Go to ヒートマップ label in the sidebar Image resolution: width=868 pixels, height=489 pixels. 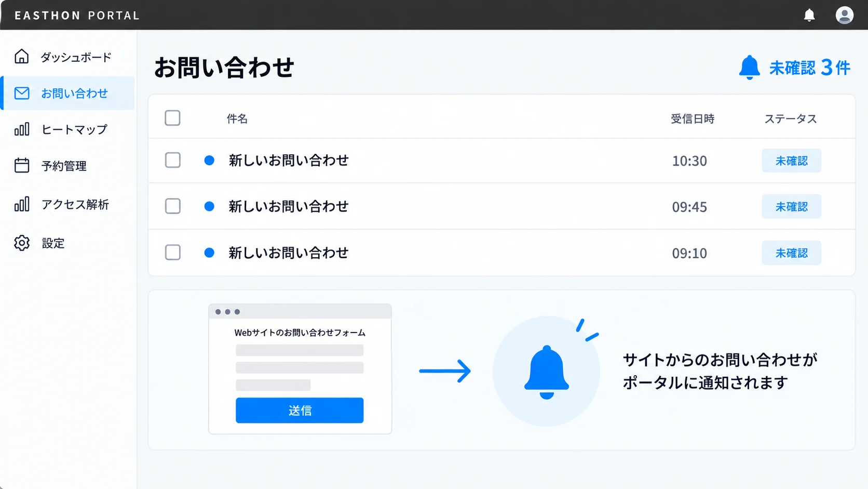click(x=74, y=129)
